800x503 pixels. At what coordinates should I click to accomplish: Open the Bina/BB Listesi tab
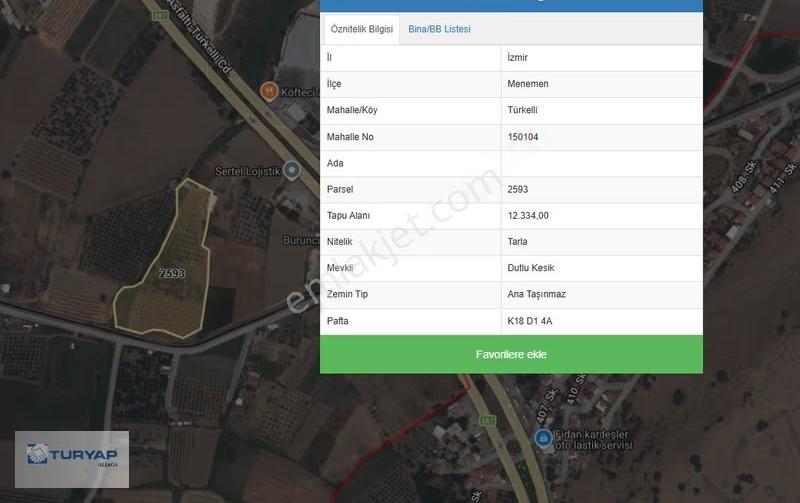pyautogui.click(x=439, y=29)
